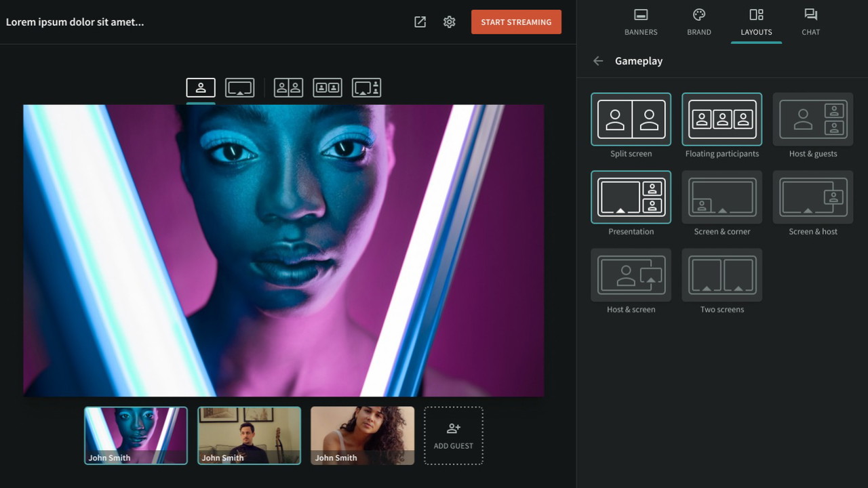
Task: Enable the Two screens layout
Action: (722, 275)
